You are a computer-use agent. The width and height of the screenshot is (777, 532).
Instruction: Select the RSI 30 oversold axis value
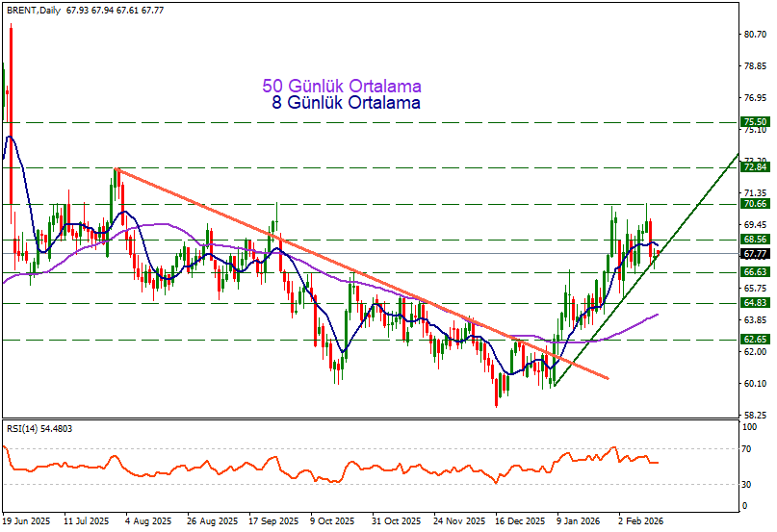746,484
